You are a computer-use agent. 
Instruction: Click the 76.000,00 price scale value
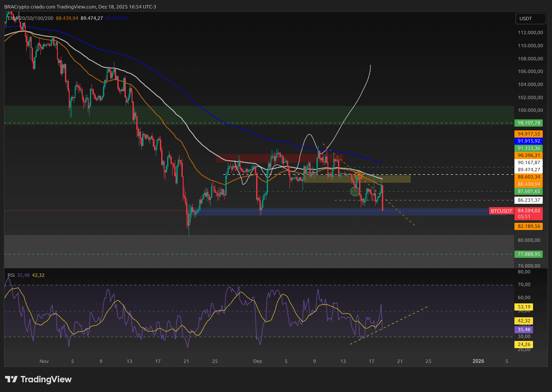(x=529, y=266)
